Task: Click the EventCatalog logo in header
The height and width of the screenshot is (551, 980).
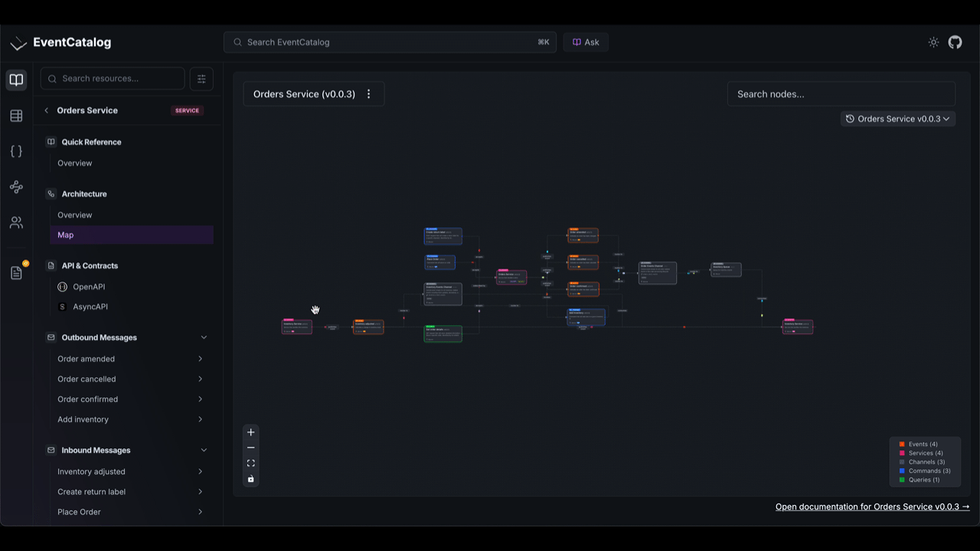Action: pyautogui.click(x=60, y=43)
